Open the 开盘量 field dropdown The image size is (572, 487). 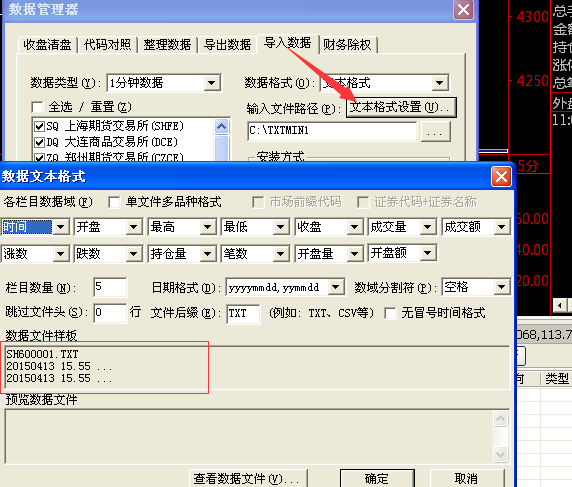click(x=354, y=253)
